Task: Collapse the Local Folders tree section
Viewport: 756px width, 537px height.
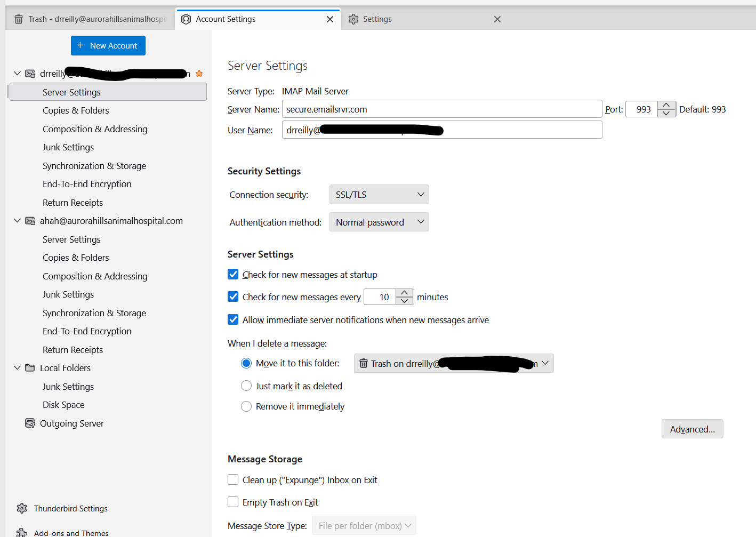Action: point(17,368)
